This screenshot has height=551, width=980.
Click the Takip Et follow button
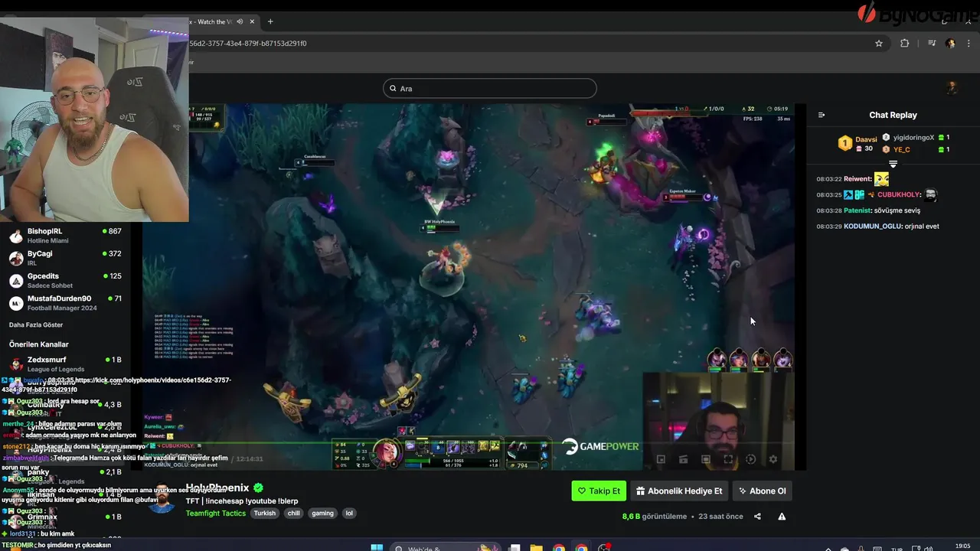pos(599,491)
